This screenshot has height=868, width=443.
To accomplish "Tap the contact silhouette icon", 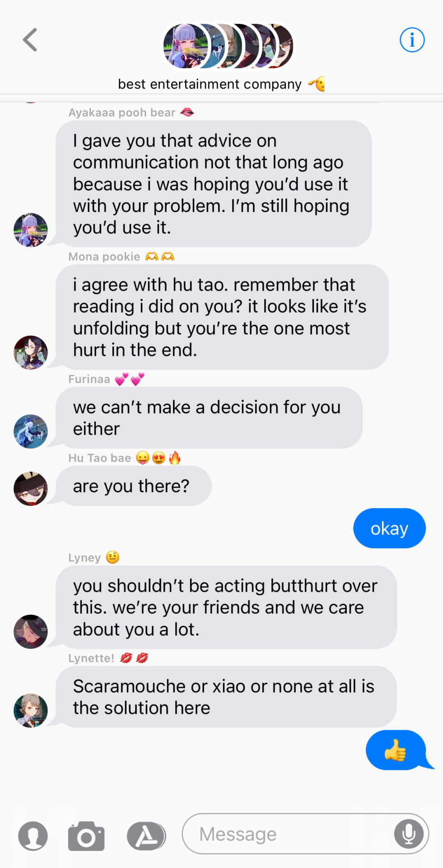I will (33, 836).
